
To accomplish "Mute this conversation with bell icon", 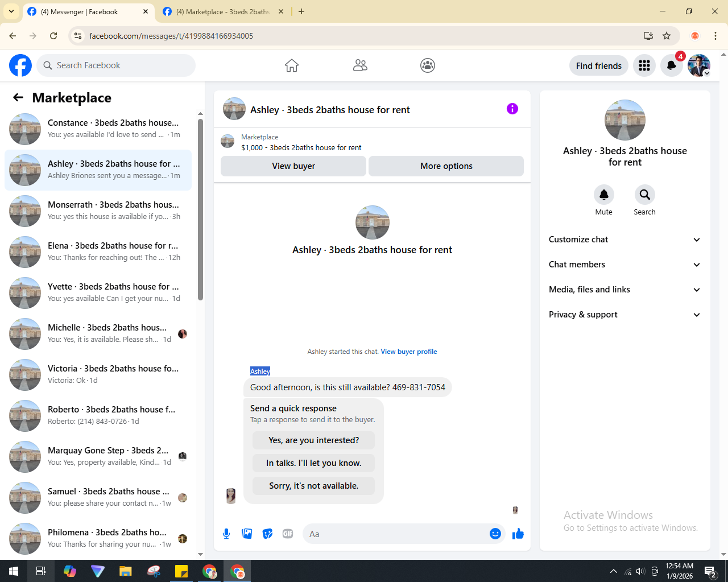I will click(604, 195).
